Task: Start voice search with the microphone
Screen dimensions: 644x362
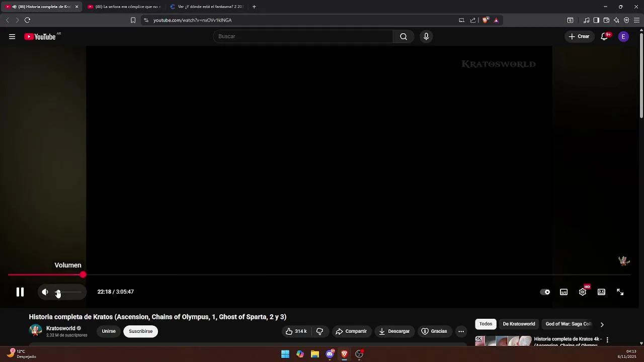Action: [426, 37]
